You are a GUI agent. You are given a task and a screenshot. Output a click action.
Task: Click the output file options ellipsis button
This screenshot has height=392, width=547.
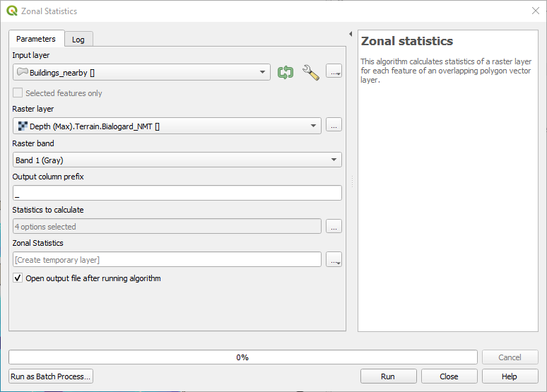334,260
